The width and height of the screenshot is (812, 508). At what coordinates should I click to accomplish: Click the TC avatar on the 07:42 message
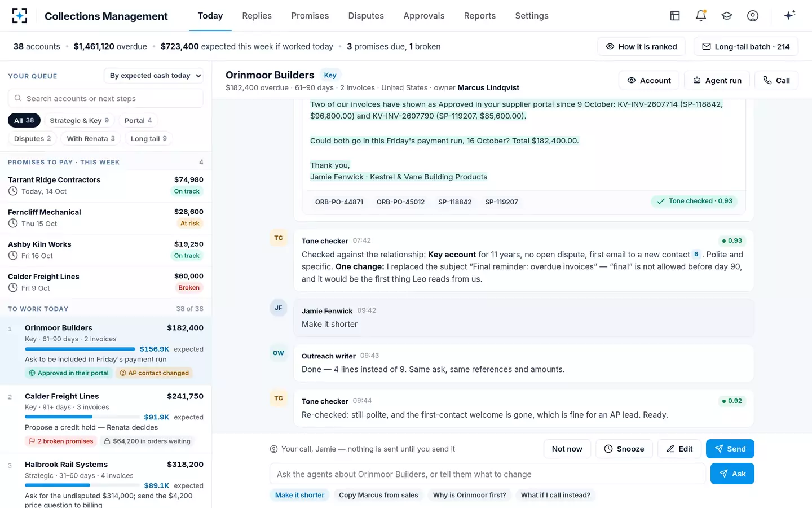(x=279, y=238)
